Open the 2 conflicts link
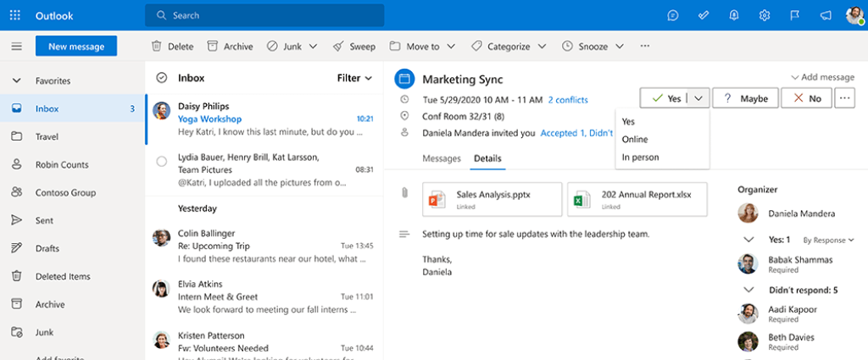868x360 pixels. click(x=568, y=100)
